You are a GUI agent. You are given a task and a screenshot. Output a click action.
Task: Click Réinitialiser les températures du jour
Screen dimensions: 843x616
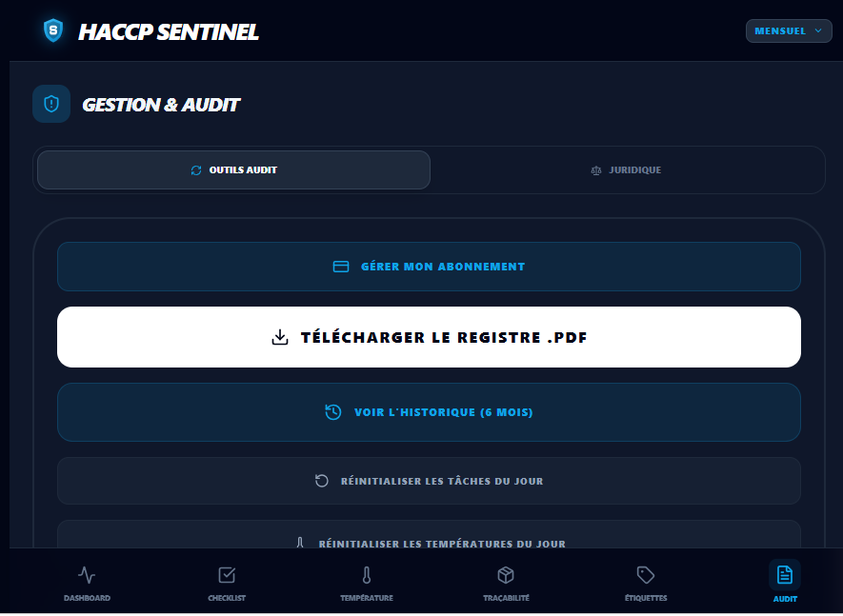pos(429,538)
